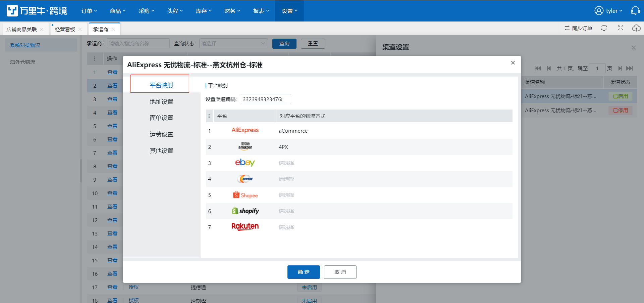The height and width of the screenshot is (303, 644).
Task: Select 系统对接物流 in left sidebar
Action: [x=41, y=45]
